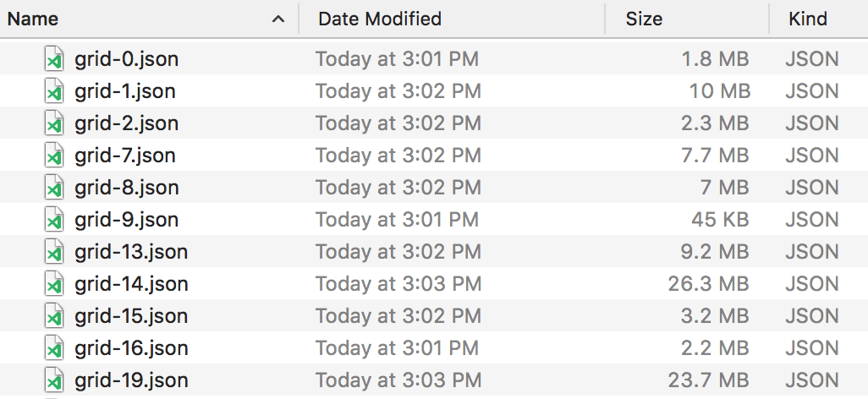
Task: Sort files by Size column header
Action: point(644,19)
